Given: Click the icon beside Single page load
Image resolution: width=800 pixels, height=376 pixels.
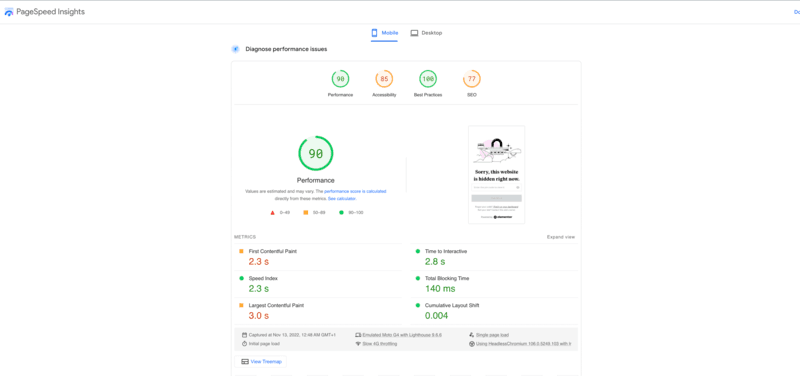Looking at the screenshot, I should coord(471,335).
